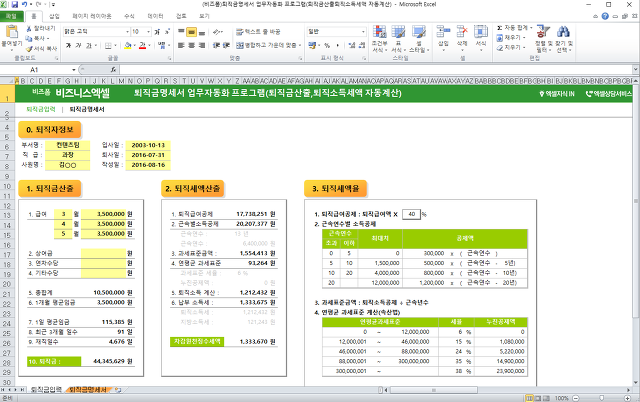The height and width of the screenshot is (402, 640).
Task: Edit the 40 percent input box
Action: (411, 214)
